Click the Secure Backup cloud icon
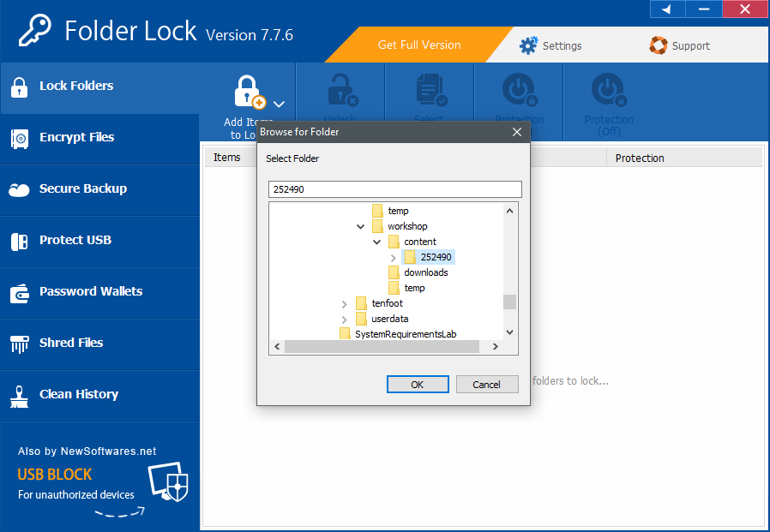Viewport: 770px width, 532px height. [x=19, y=190]
